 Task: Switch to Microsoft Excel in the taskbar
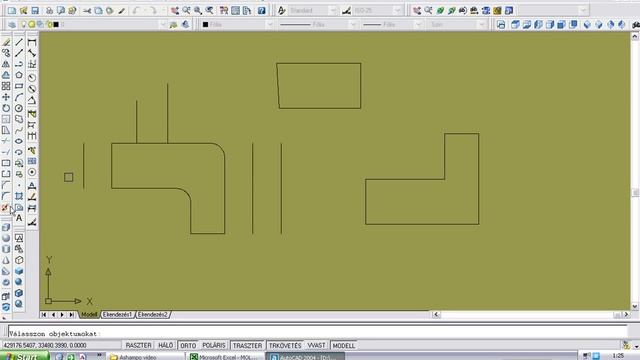tap(224, 356)
